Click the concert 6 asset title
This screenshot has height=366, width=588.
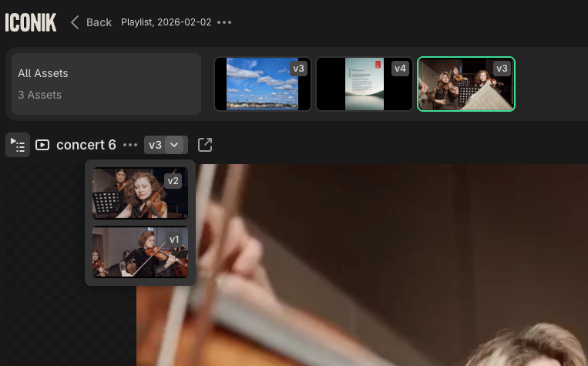[x=86, y=145]
